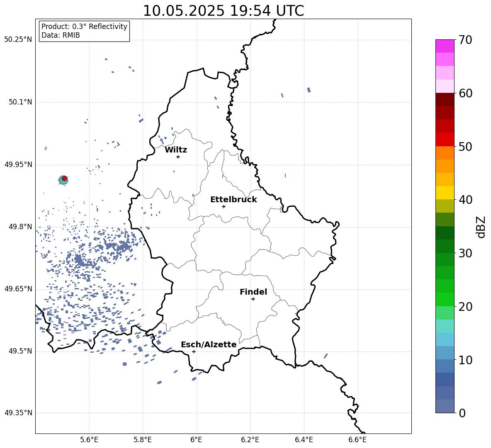Click the Data: RMIB text
Screen dimensions: 491x448
[61, 35]
